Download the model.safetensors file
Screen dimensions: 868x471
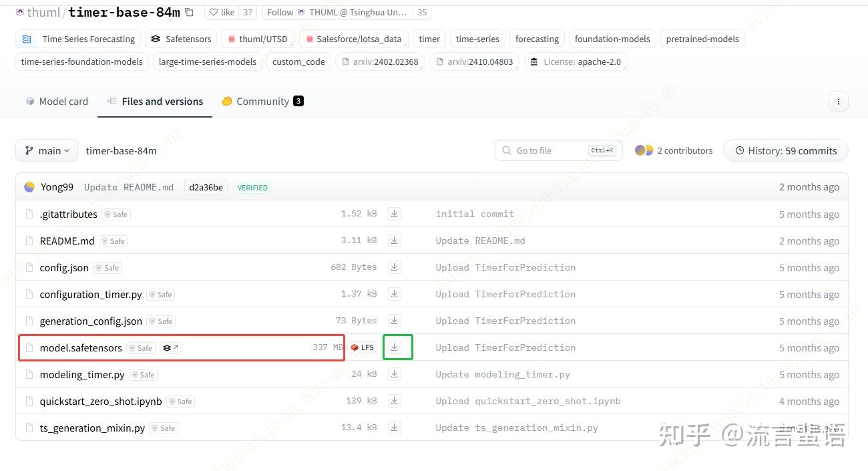point(397,347)
